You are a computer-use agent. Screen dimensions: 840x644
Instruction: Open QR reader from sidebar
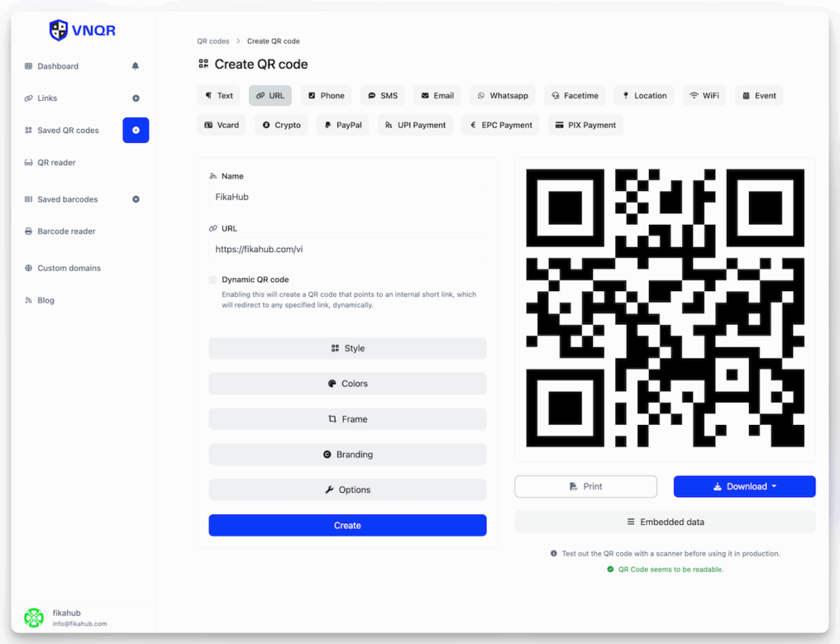(56, 162)
